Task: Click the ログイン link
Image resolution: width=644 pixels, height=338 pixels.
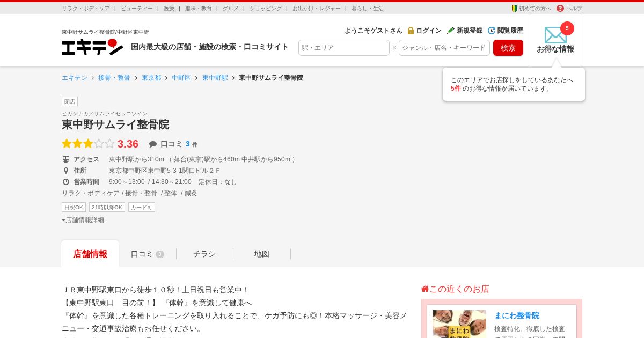Action: coord(429,31)
